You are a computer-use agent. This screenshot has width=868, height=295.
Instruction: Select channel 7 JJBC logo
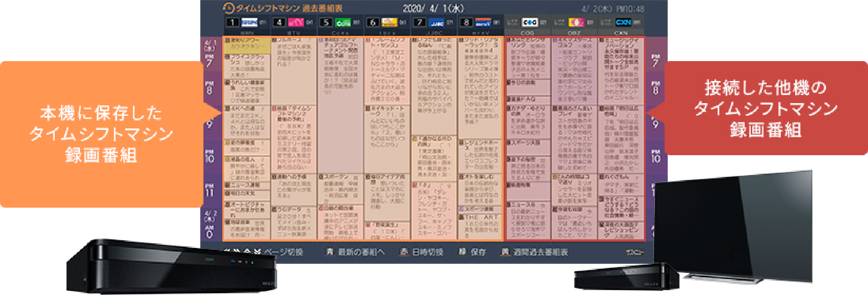tap(436, 22)
